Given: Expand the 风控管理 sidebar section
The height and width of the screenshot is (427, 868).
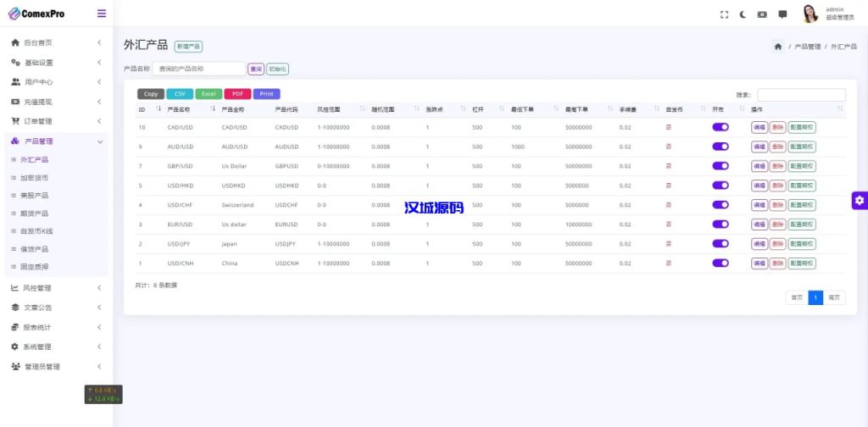Looking at the screenshot, I should coord(54,288).
